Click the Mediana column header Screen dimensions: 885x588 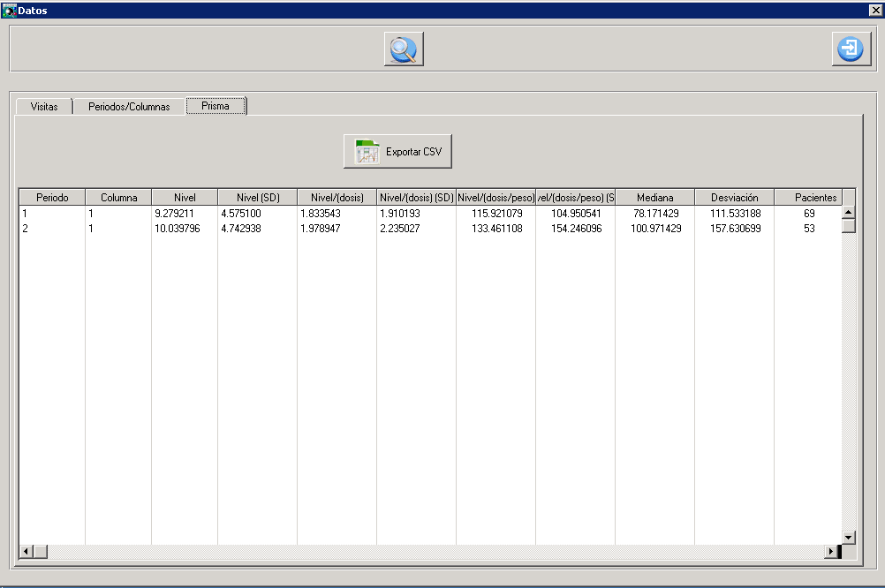click(654, 198)
